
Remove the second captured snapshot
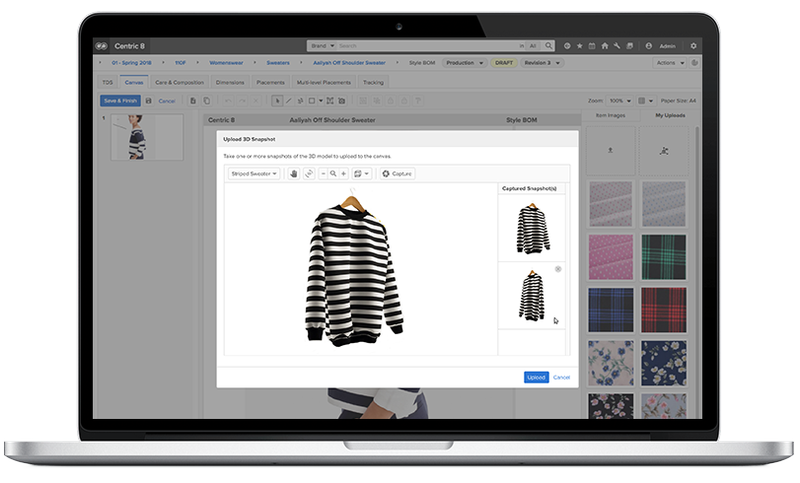pos(558,269)
